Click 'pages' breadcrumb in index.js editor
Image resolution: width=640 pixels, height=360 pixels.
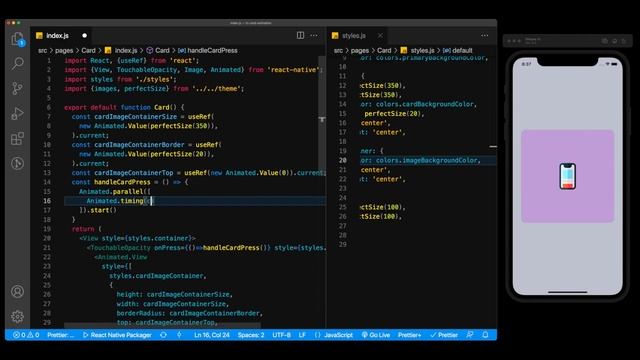click(x=64, y=50)
